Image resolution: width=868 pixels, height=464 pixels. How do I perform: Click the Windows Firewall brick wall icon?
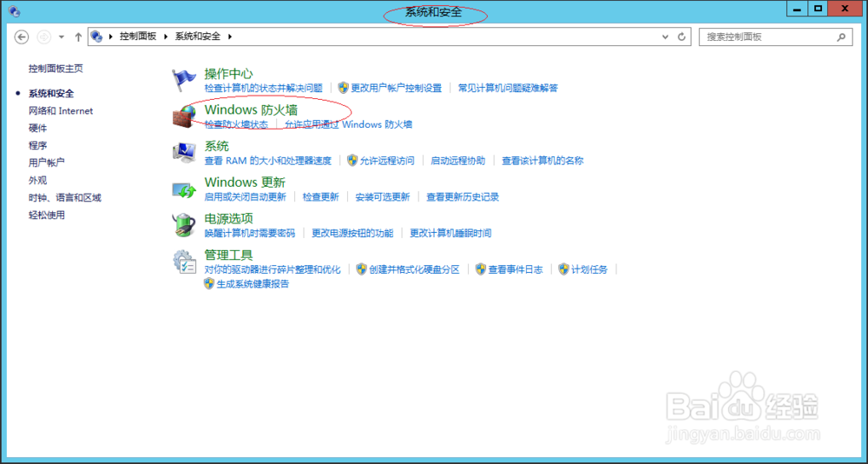coord(184,117)
